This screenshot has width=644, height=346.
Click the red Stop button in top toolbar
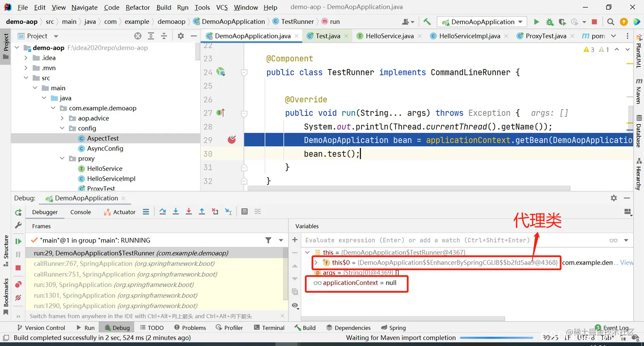click(x=594, y=22)
